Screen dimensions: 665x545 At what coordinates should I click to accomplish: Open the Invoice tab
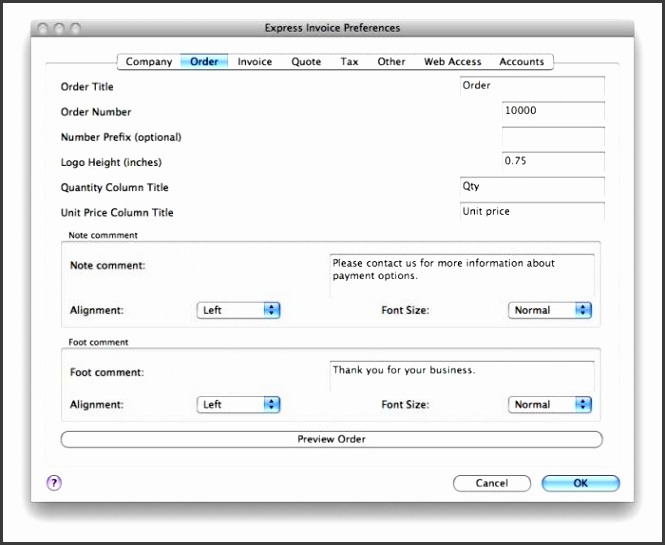[x=254, y=61]
